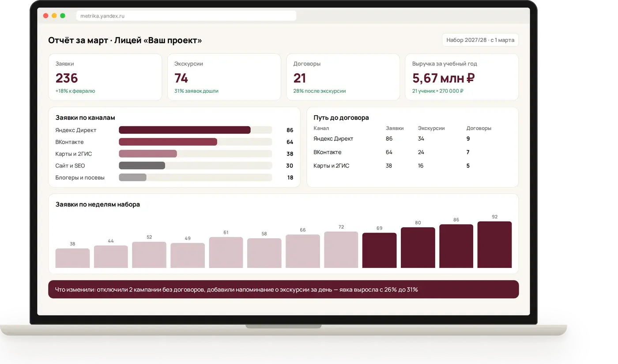
Task: Click the '21 ученик × 270 000 ₽' text
Action: click(x=438, y=91)
